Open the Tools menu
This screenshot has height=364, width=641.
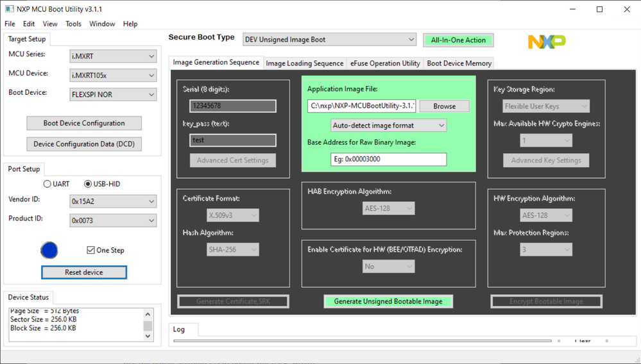click(x=73, y=24)
